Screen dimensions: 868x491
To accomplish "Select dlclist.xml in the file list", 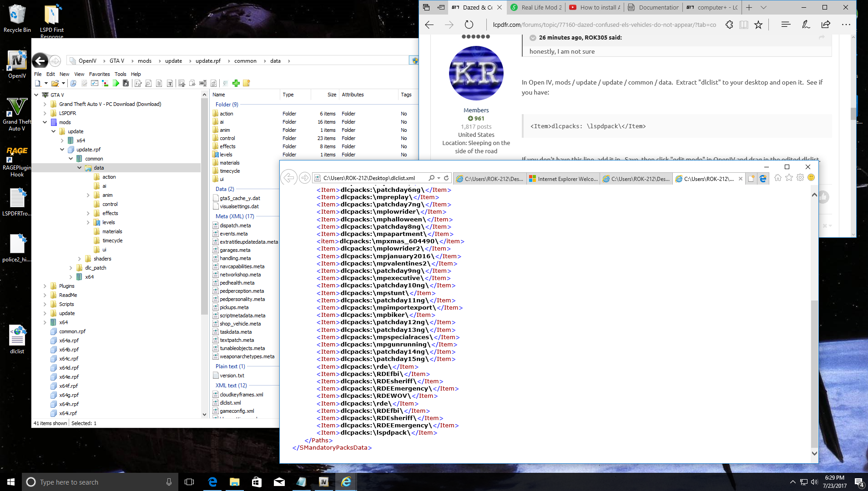I will pyautogui.click(x=230, y=403).
